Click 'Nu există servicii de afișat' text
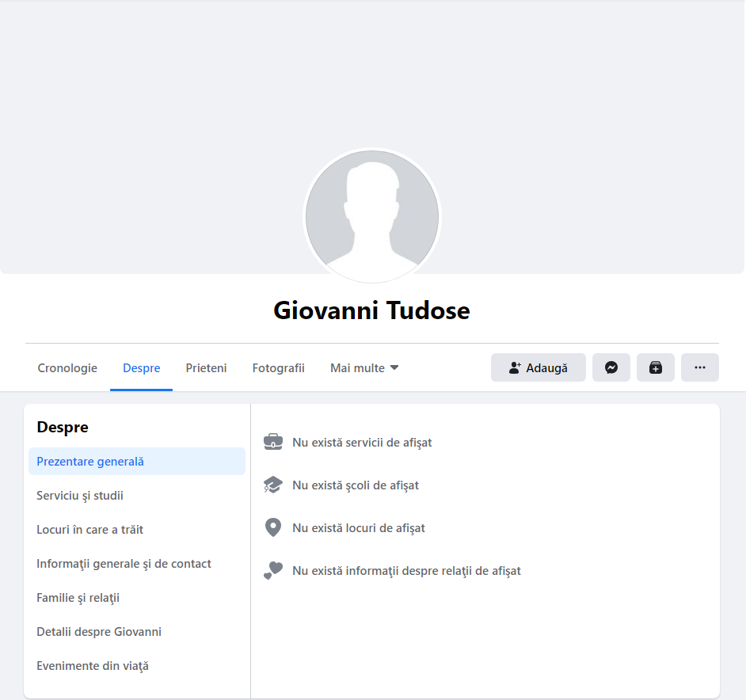Screen dimensions: 746x700 [x=362, y=443]
